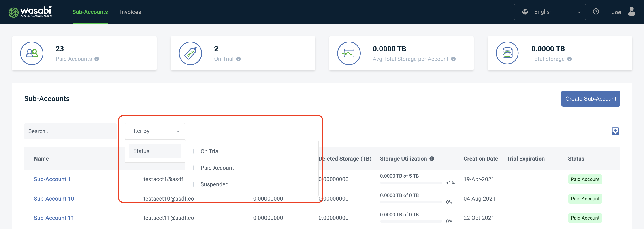
Task: Click the creation date 04-Aug-2021
Action: pyautogui.click(x=479, y=199)
